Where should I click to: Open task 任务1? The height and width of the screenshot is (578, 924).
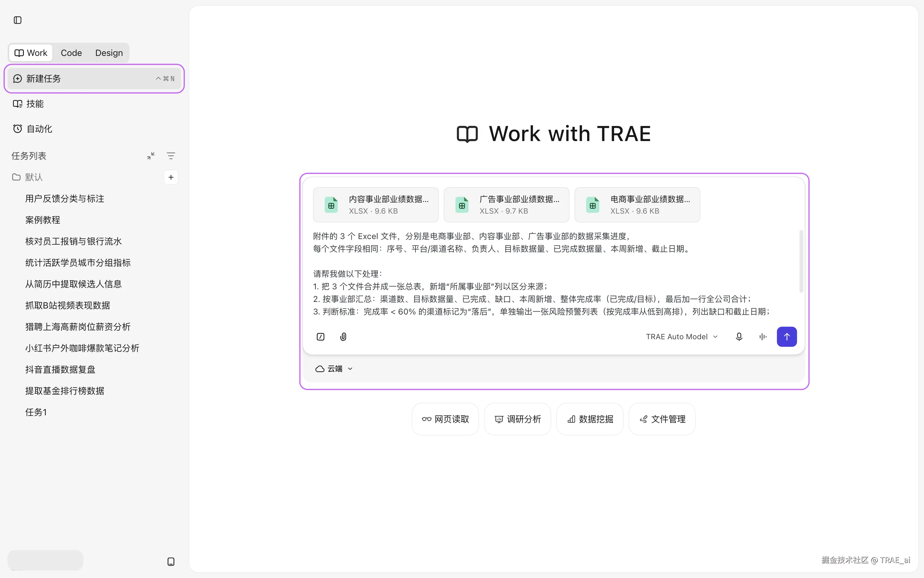click(x=36, y=412)
